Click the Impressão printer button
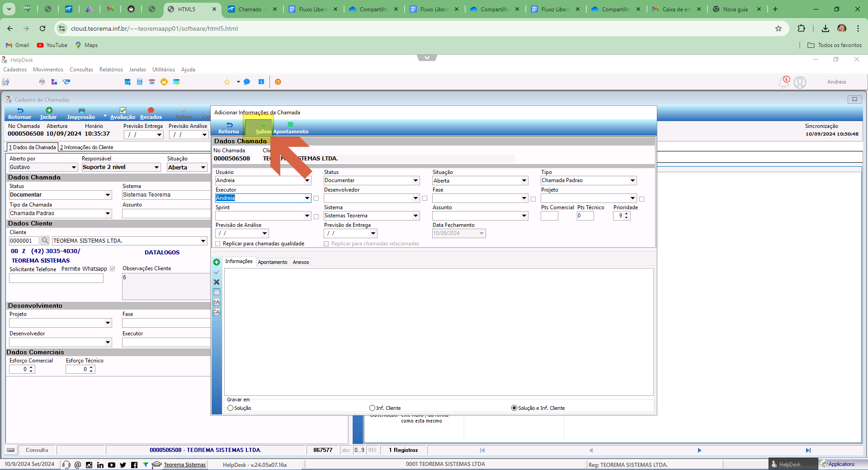Image resolution: width=868 pixels, height=470 pixels. [81, 113]
